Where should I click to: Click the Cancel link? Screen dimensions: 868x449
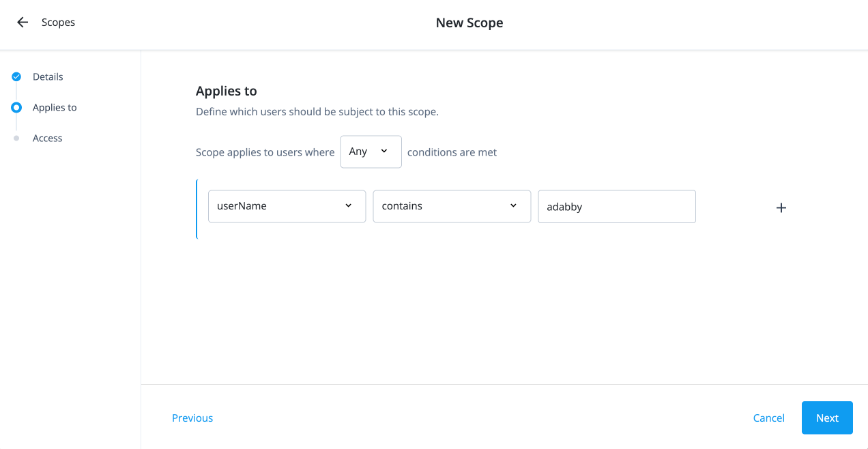point(769,418)
